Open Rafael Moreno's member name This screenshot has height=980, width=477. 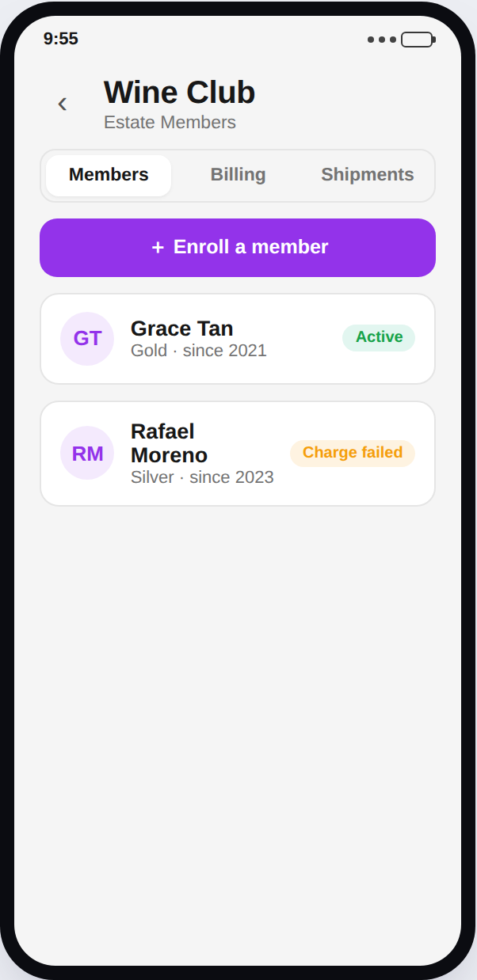click(x=169, y=443)
